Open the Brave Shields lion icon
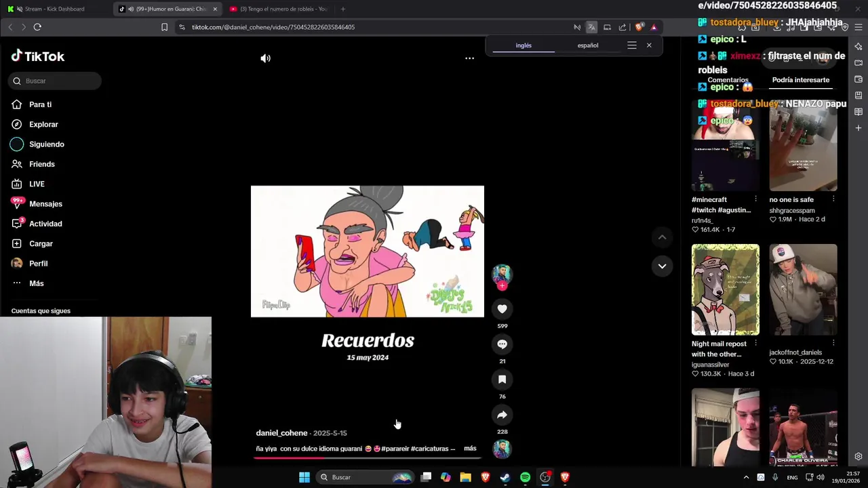Image resolution: width=868 pixels, height=488 pixels. click(x=639, y=27)
